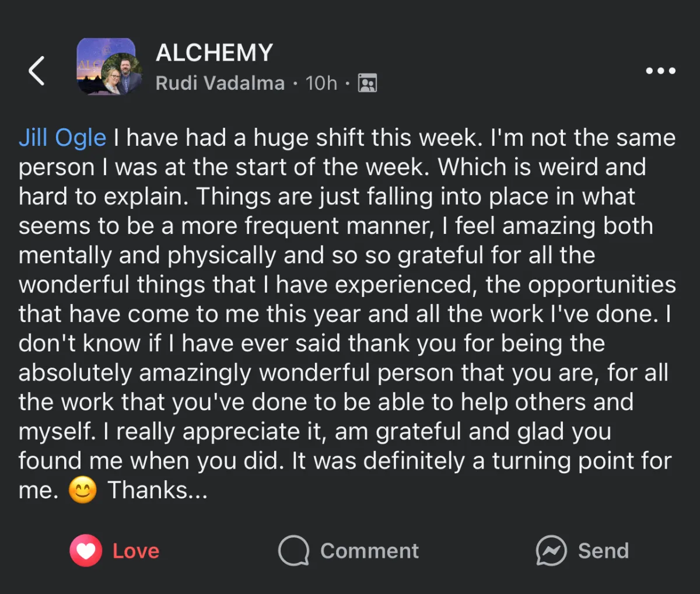Click the group members privacy icon
The height and width of the screenshot is (594, 700).
[367, 83]
